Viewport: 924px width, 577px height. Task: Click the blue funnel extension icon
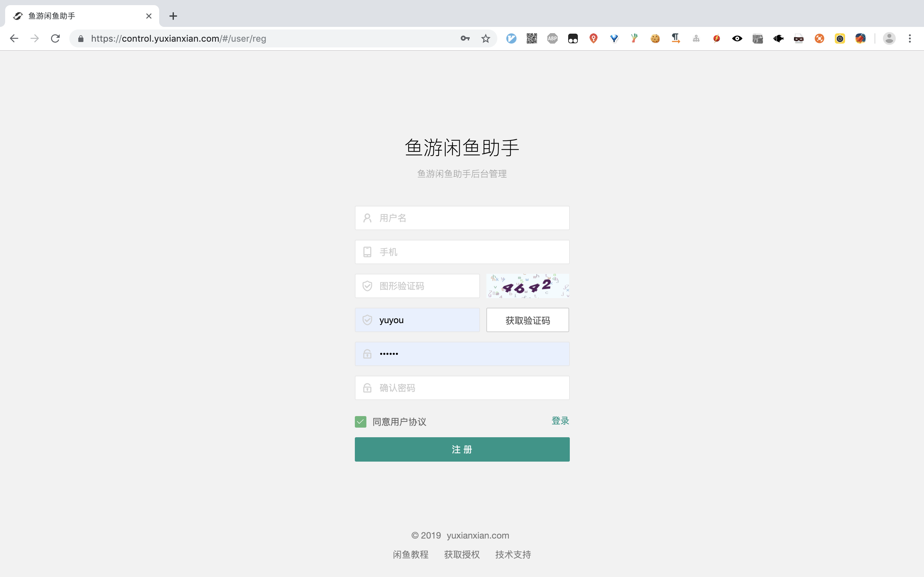614,38
